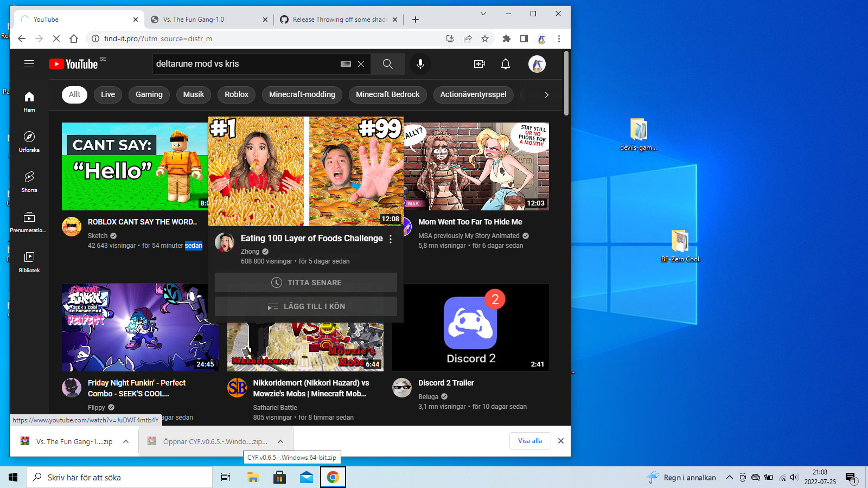Click TITTA SENARE button
Screen dimensions: 868x488
(306, 282)
